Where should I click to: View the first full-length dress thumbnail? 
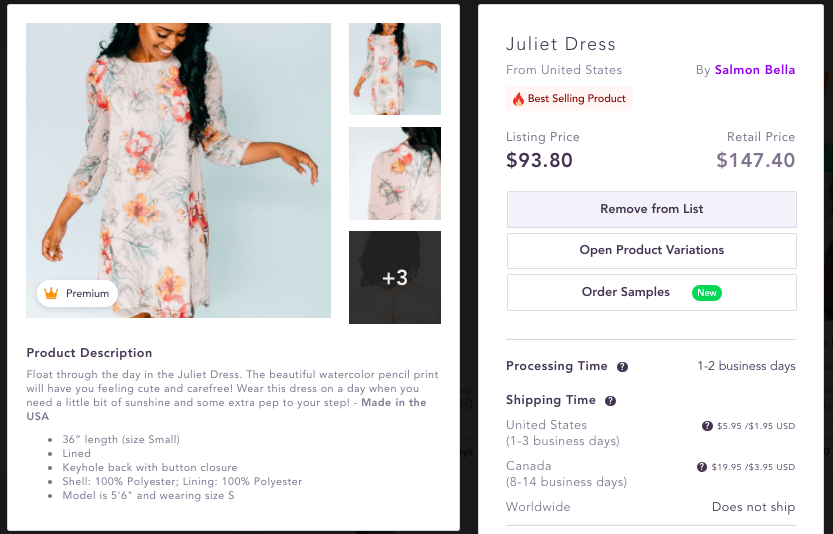395,69
